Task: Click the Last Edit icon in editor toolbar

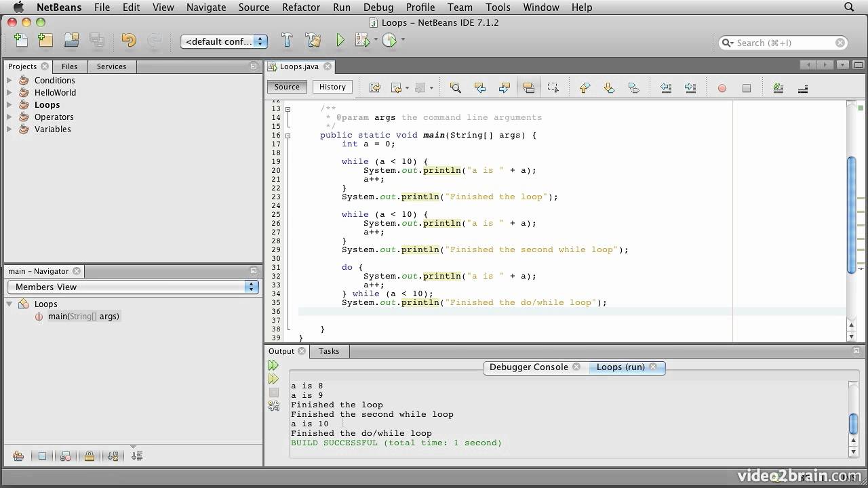Action: click(x=374, y=87)
